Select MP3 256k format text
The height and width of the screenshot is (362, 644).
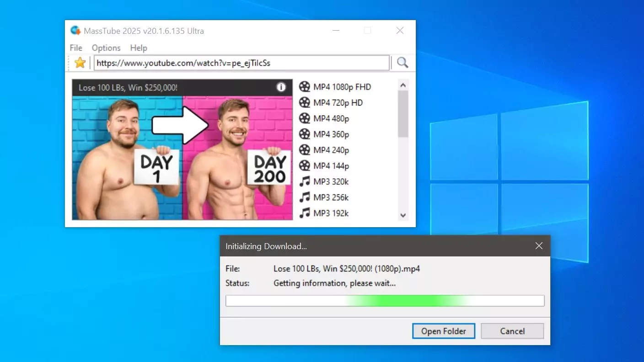(x=331, y=197)
